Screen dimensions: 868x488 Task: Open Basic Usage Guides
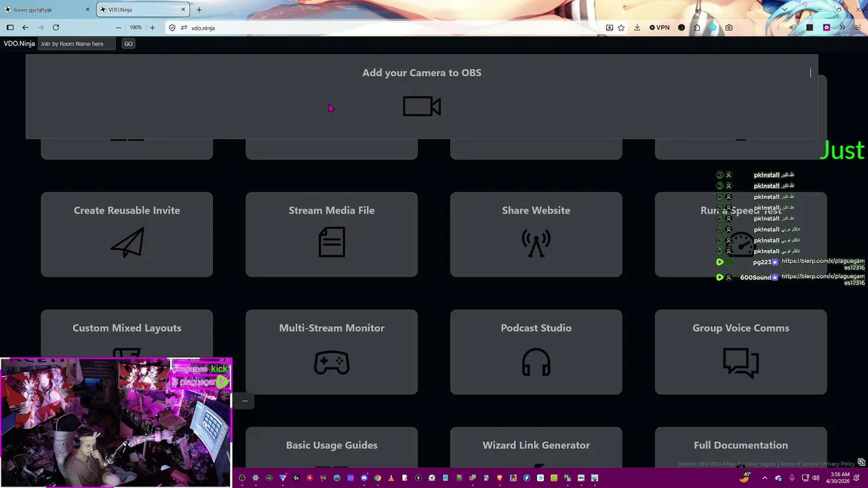(x=332, y=447)
